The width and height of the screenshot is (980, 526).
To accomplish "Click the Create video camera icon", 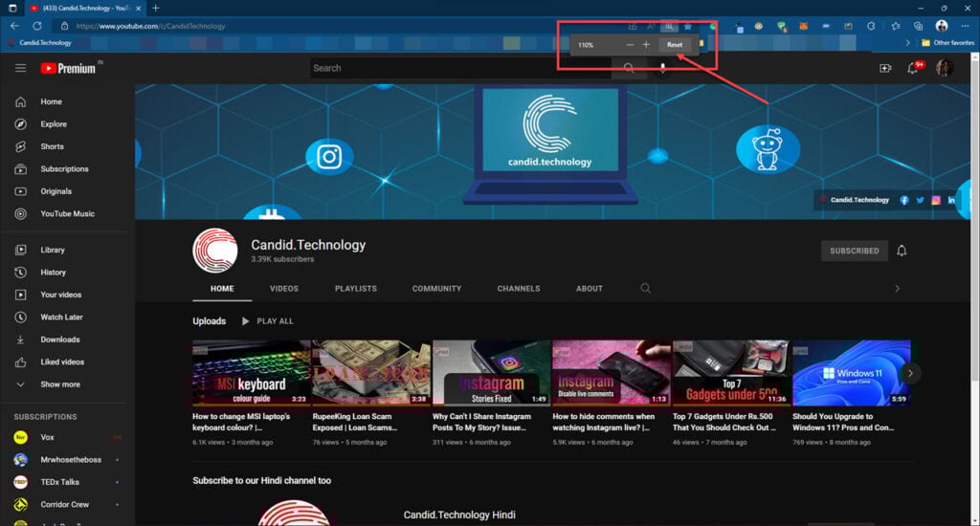I will (x=885, y=68).
